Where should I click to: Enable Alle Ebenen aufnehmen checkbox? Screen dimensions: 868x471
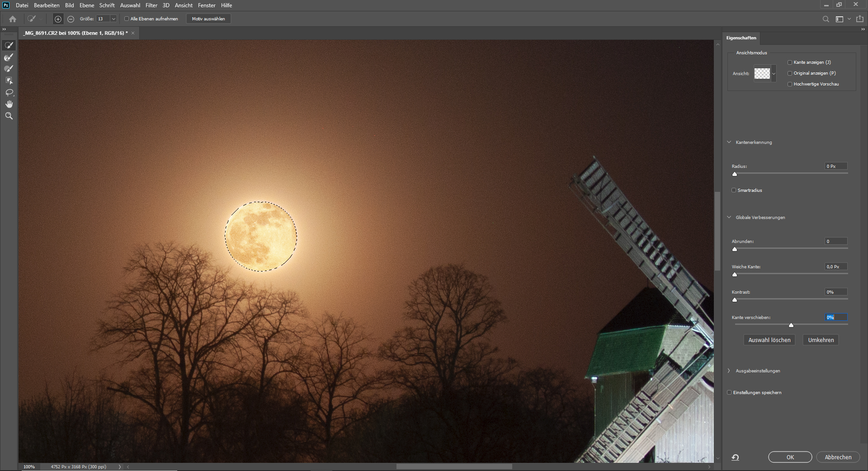tap(127, 19)
